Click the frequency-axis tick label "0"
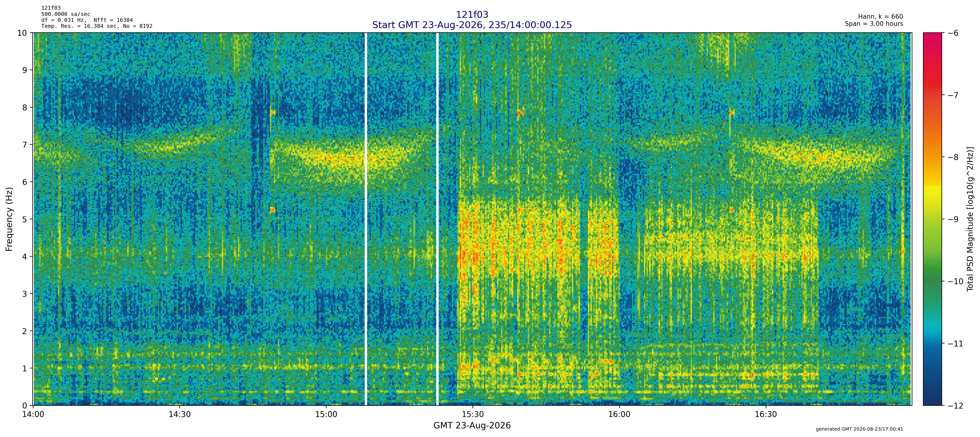This screenshot has width=980, height=437. (x=25, y=406)
